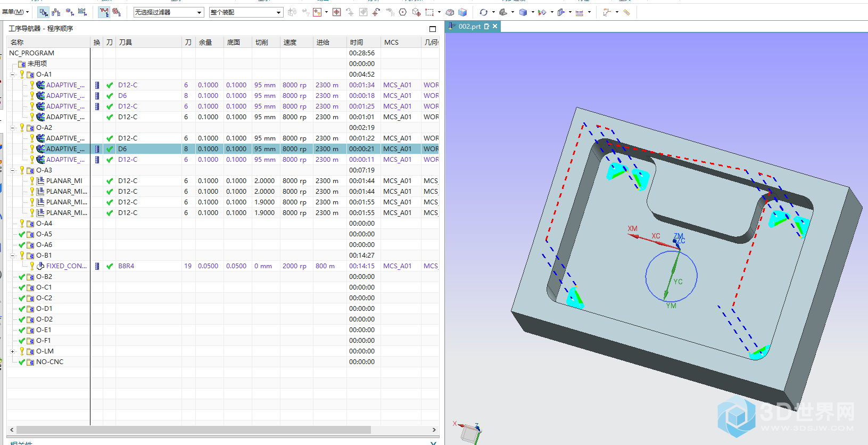Select the 未用项 tree item
Viewport: 868px width, 445px height.
coord(37,64)
